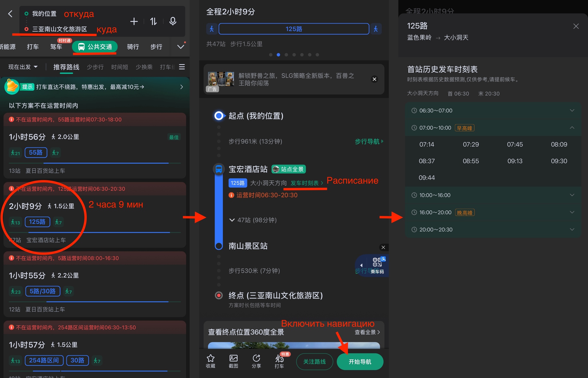Screen dimensions: 588x378
Task: Expand the 47站 stops list
Action: pos(253,220)
